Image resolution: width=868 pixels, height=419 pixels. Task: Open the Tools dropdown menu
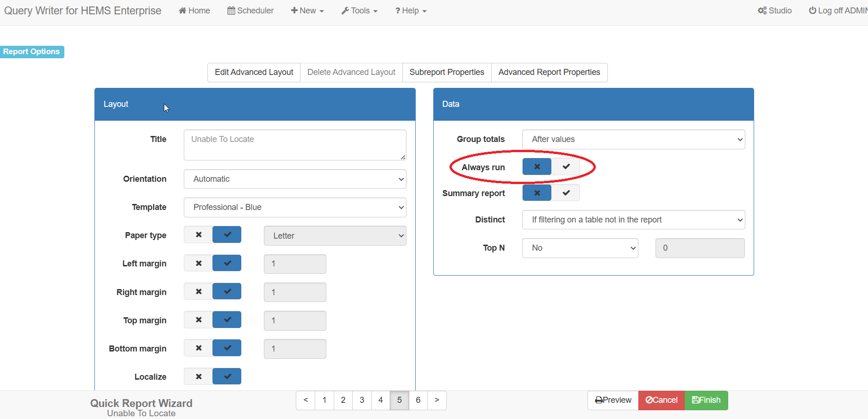[359, 11]
